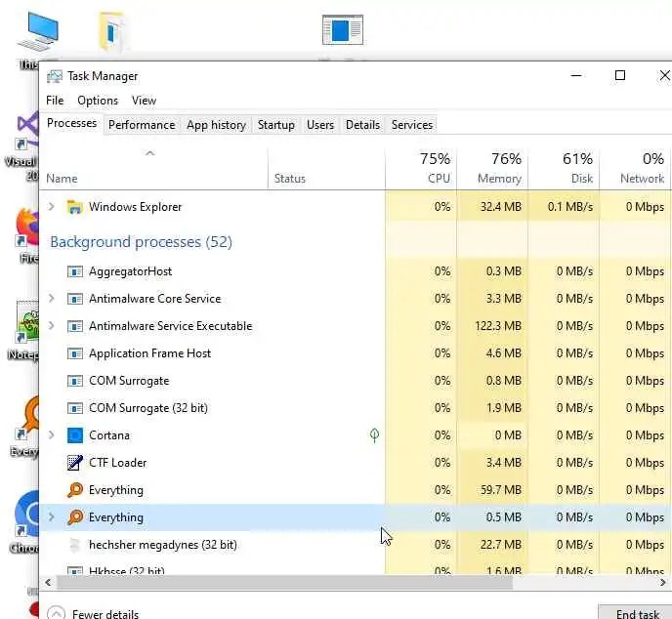The width and height of the screenshot is (672, 619).
Task: Open the File menu
Action: click(55, 101)
